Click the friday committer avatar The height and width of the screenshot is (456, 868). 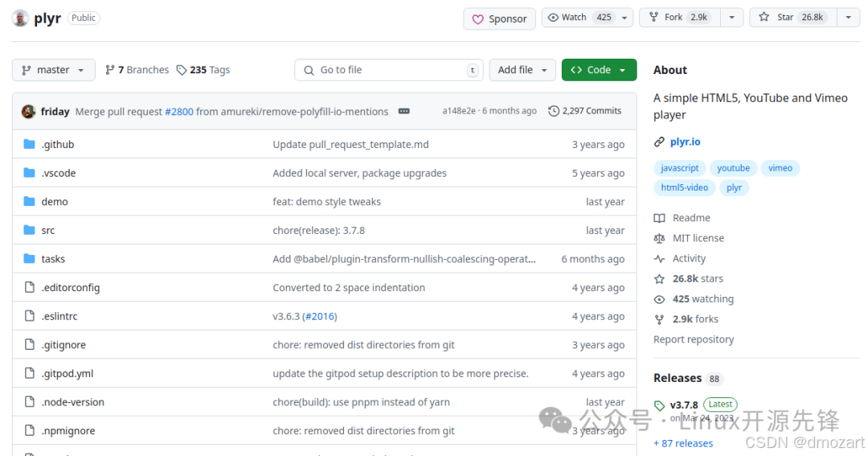29,111
